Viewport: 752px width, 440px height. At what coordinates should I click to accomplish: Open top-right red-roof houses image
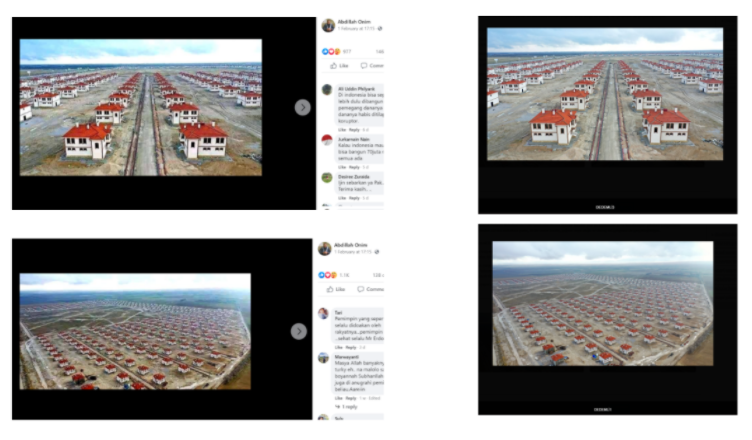pyautogui.click(x=605, y=94)
